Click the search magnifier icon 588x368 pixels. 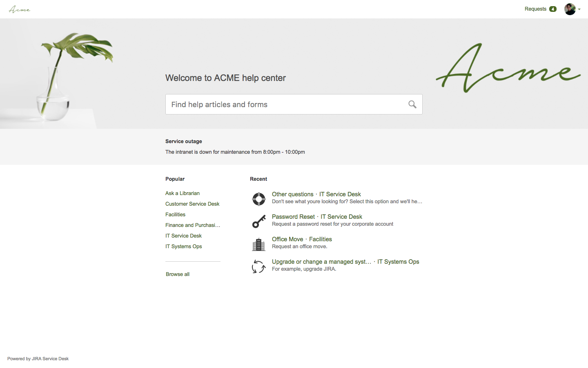click(x=412, y=104)
